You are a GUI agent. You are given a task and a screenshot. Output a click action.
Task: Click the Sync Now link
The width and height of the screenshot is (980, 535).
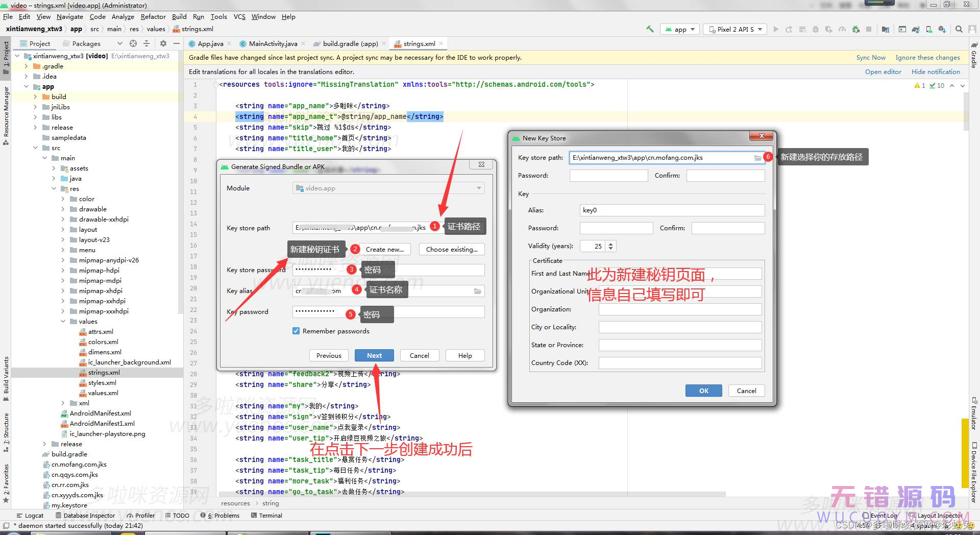click(871, 58)
